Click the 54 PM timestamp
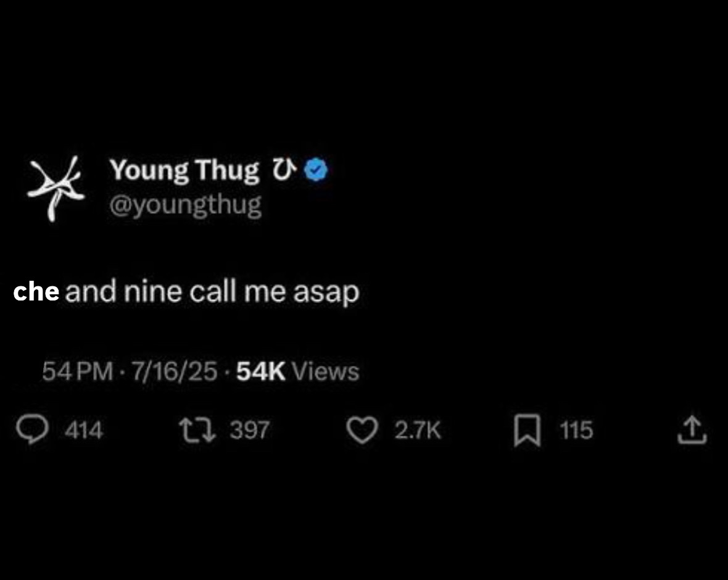This screenshot has width=728, height=580. pyautogui.click(x=78, y=371)
